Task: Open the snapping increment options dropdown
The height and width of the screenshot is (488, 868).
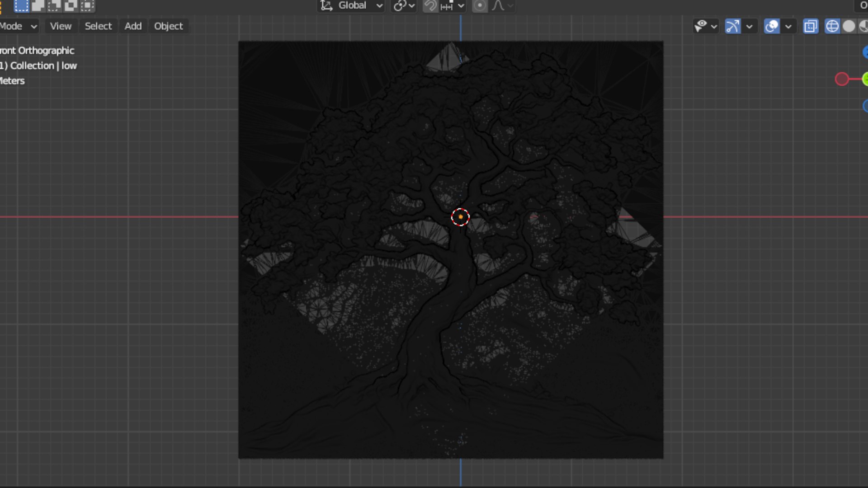Action: pyautogui.click(x=453, y=5)
